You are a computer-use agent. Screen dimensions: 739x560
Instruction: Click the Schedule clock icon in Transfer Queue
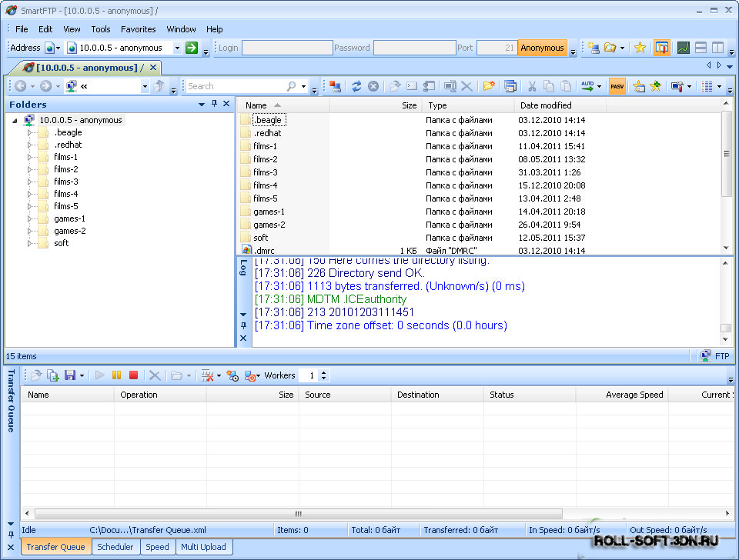tap(232, 375)
